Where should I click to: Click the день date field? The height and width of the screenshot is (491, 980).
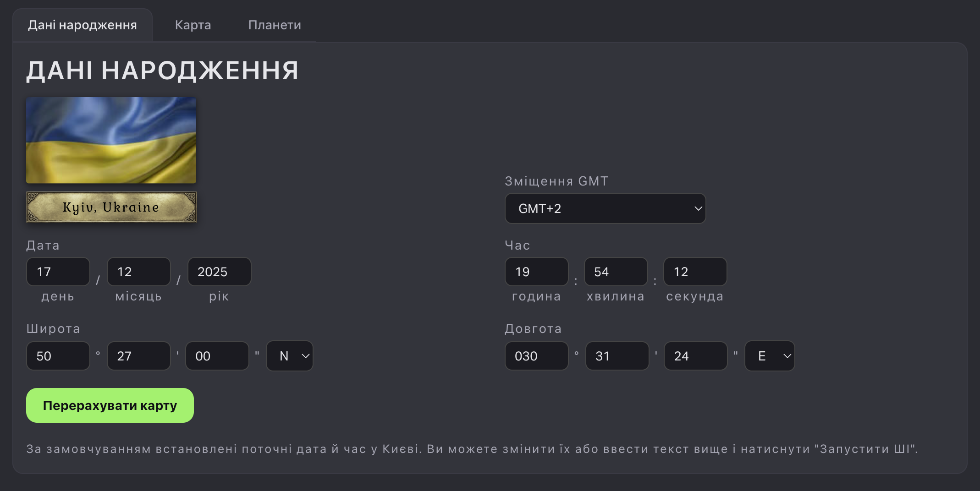click(x=58, y=272)
